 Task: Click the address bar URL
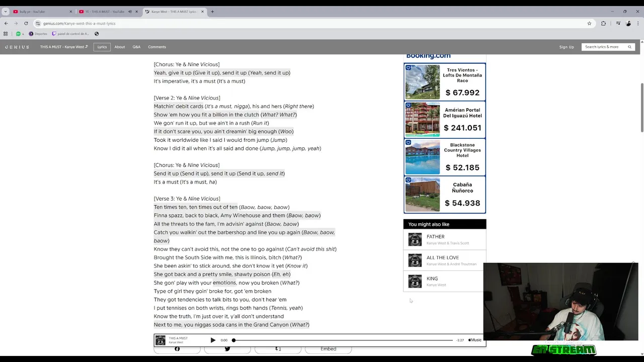point(79,23)
